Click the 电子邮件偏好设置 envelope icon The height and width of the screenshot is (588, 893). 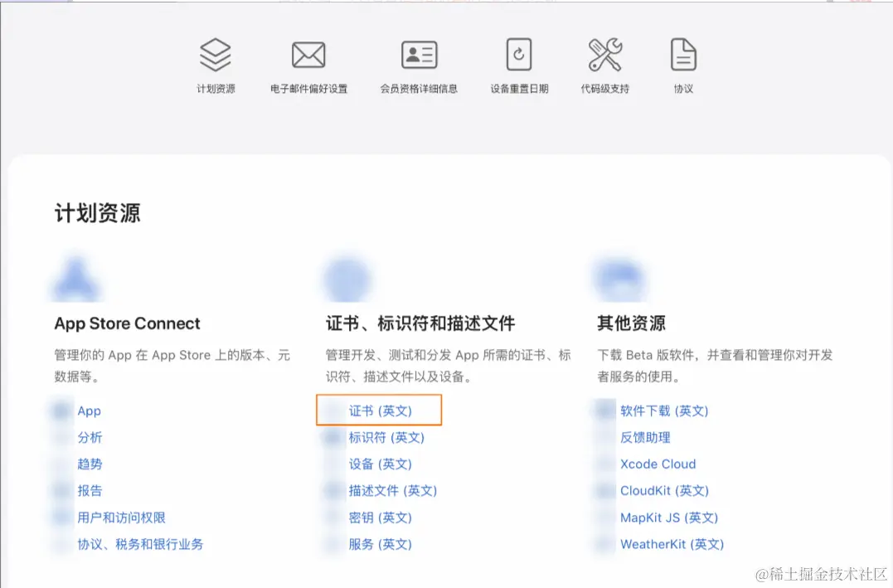pos(308,56)
